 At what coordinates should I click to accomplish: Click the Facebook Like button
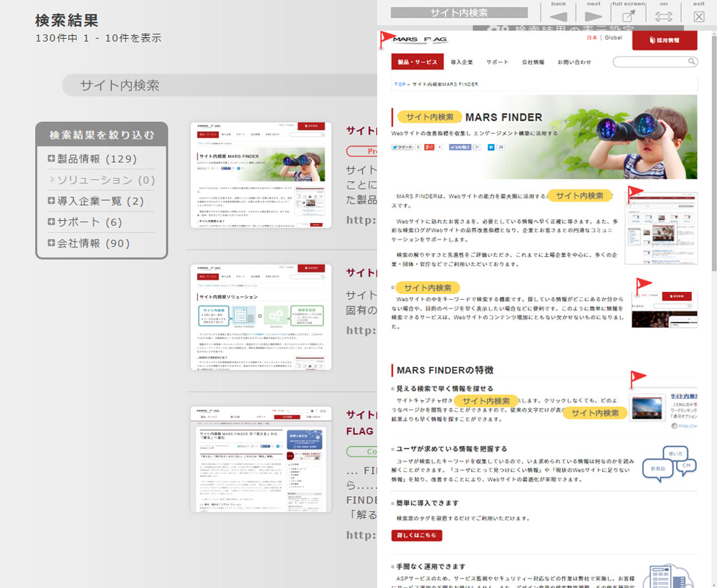click(460, 147)
